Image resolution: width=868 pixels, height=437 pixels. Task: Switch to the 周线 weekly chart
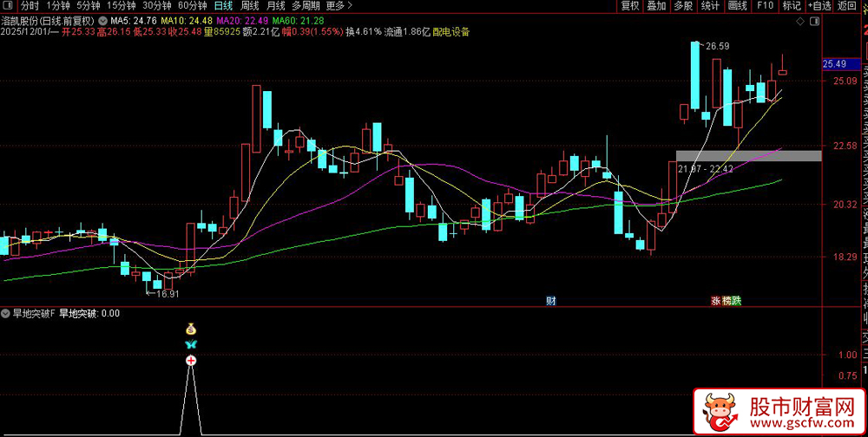250,6
